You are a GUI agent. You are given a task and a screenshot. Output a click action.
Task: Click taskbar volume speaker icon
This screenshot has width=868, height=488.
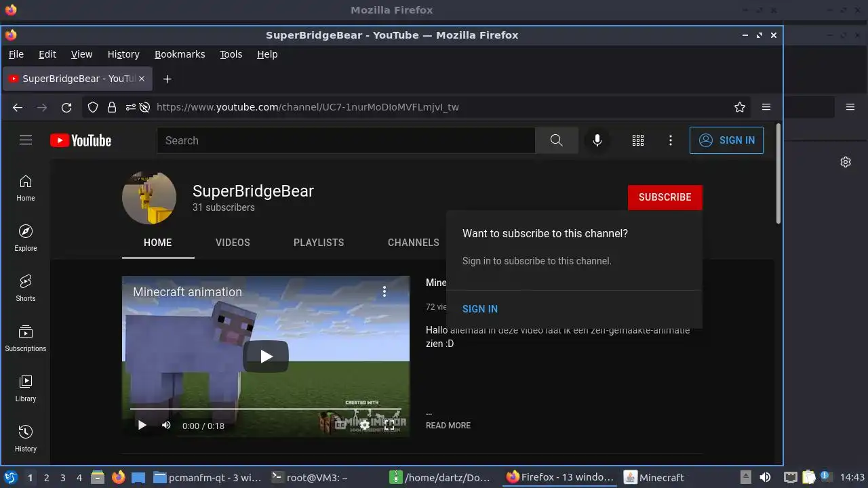click(x=765, y=478)
